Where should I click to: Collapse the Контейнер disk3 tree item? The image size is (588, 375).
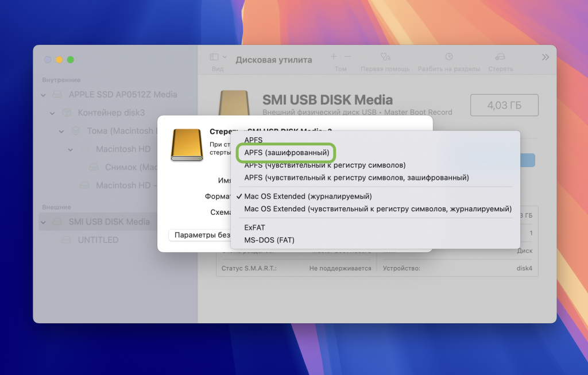(x=52, y=114)
